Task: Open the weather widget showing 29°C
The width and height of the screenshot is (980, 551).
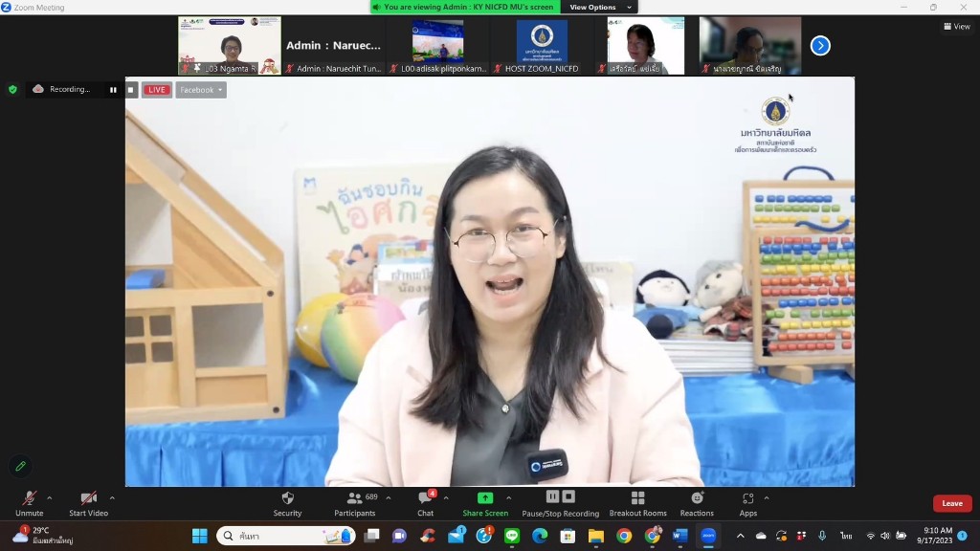Action: (x=42, y=536)
